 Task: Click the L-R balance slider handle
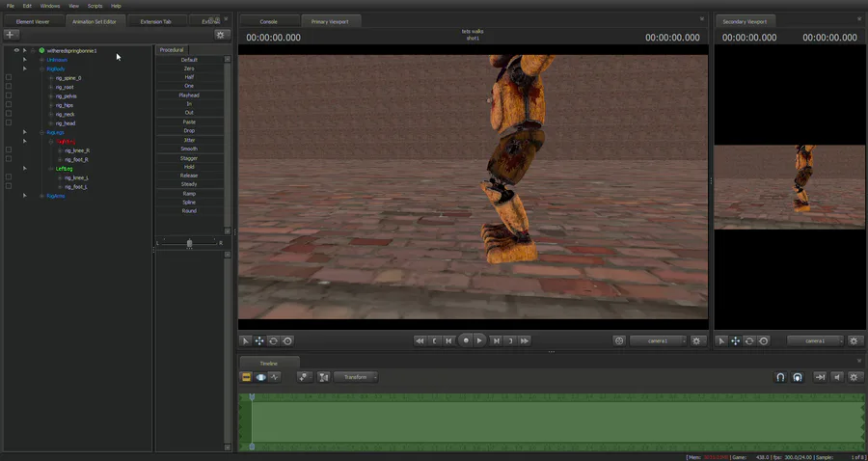(189, 243)
